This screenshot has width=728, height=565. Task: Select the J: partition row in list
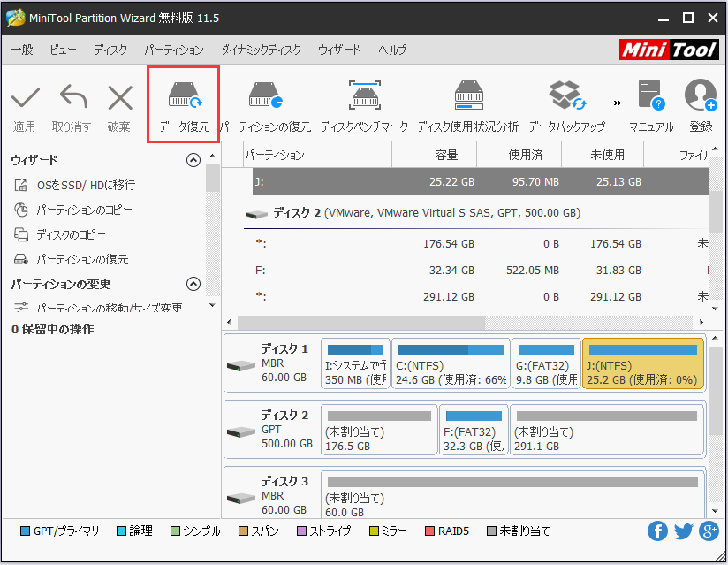click(481, 181)
